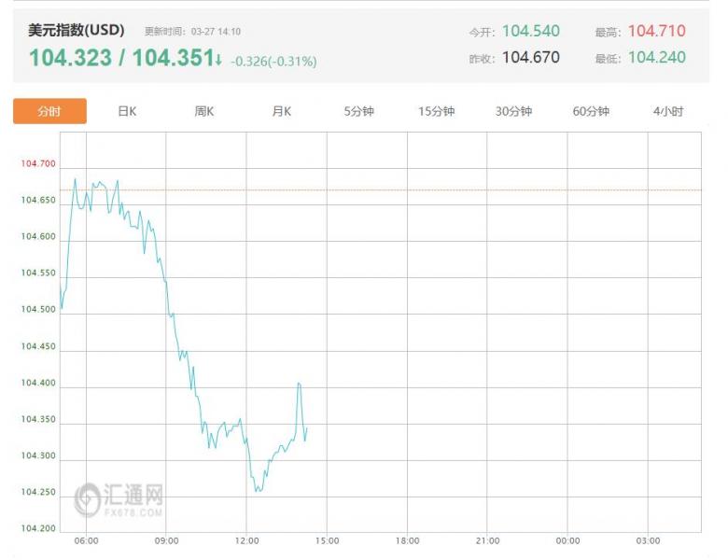Screen dimensions: 728x560
Task: Switch to 月K monthly chart
Action: [x=282, y=111]
